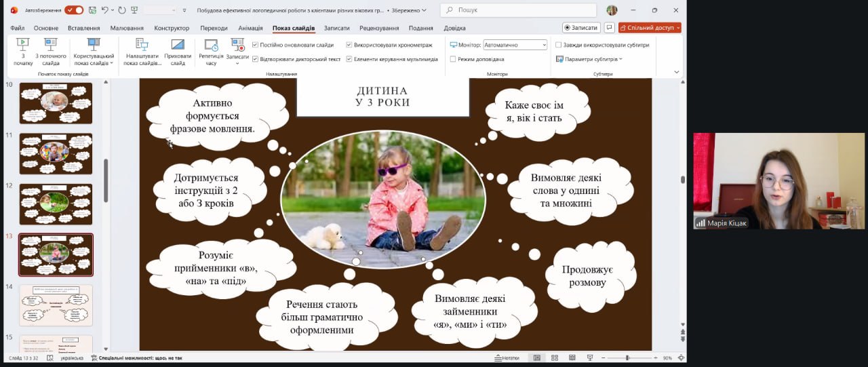Toggle the AutoSave switch

point(74,10)
